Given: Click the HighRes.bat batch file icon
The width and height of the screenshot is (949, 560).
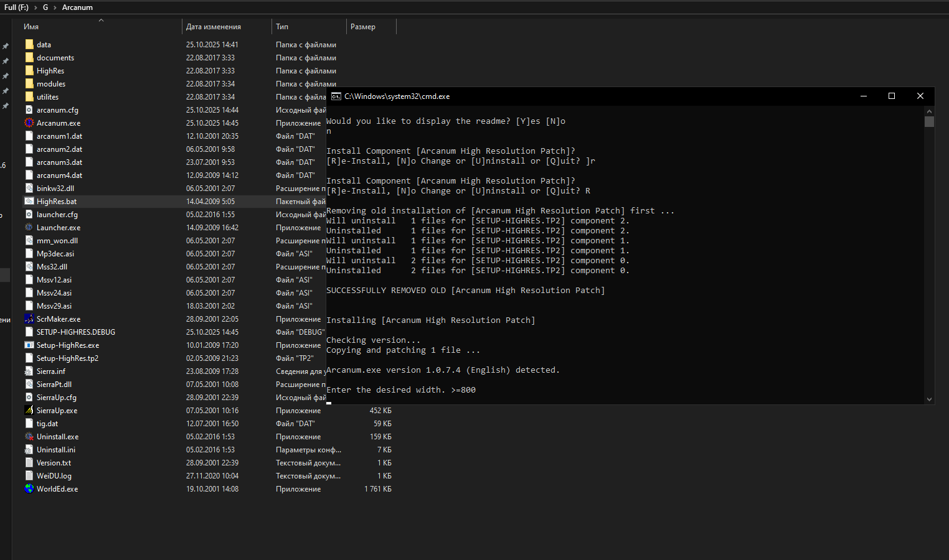Looking at the screenshot, I should (29, 202).
